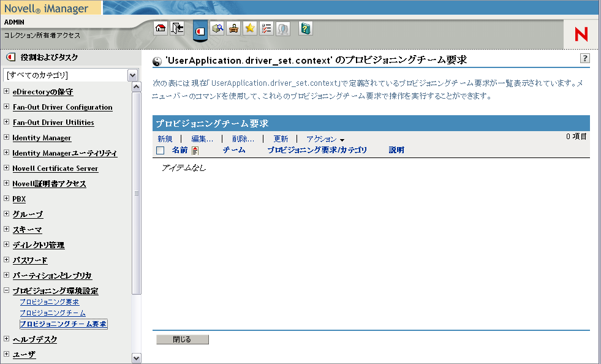The height and width of the screenshot is (364, 601).
Task: Collapse プロビジョニング環境設定 category
Action: click(7, 290)
